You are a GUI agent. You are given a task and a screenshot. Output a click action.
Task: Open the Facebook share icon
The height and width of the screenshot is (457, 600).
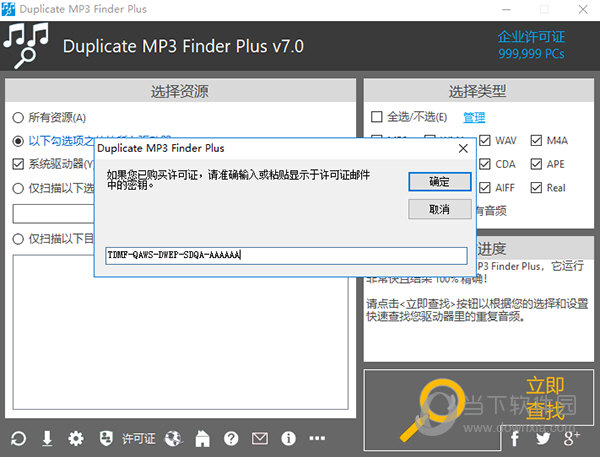(515, 439)
